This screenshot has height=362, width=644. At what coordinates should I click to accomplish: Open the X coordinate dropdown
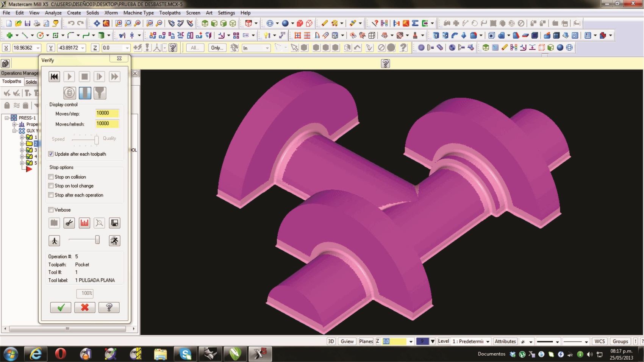coord(38,48)
